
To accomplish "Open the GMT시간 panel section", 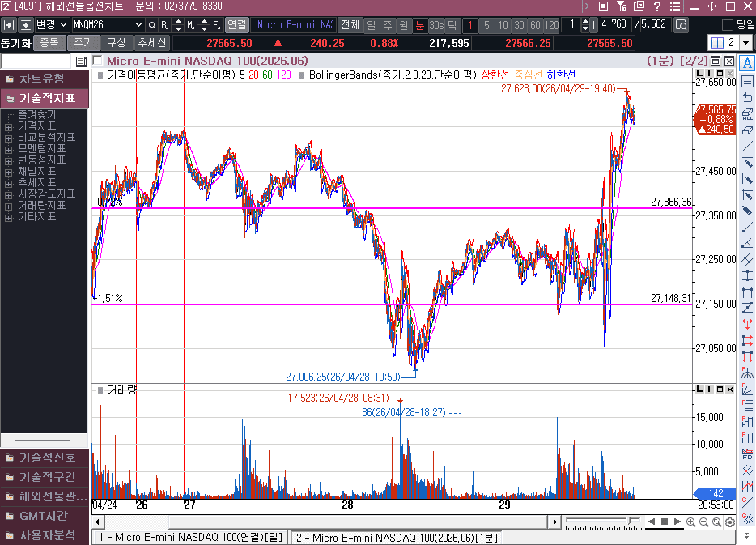I will [x=45, y=516].
